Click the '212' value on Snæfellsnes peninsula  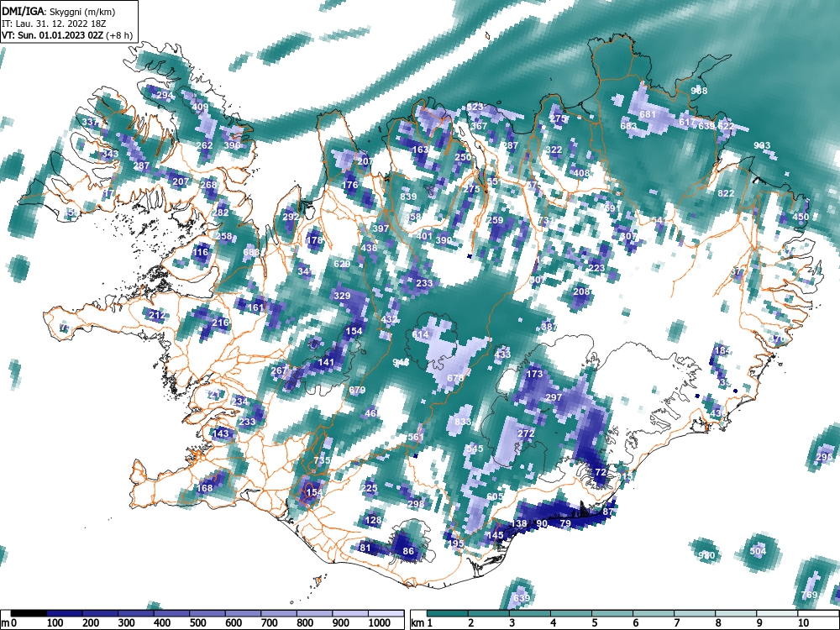[157, 315]
